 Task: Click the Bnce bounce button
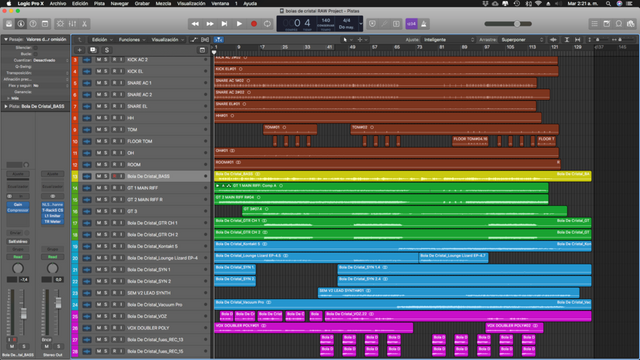pyautogui.click(x=47, y=340)
